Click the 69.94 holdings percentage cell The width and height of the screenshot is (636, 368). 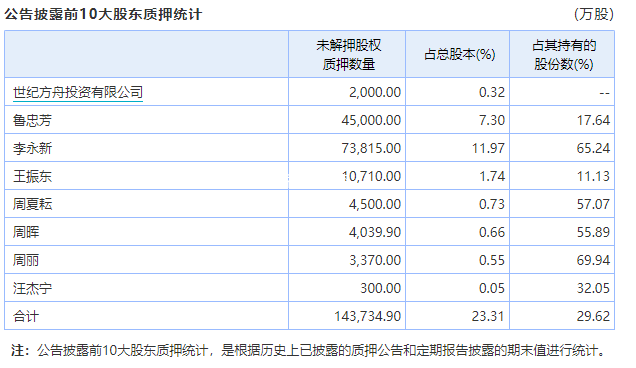593,260
